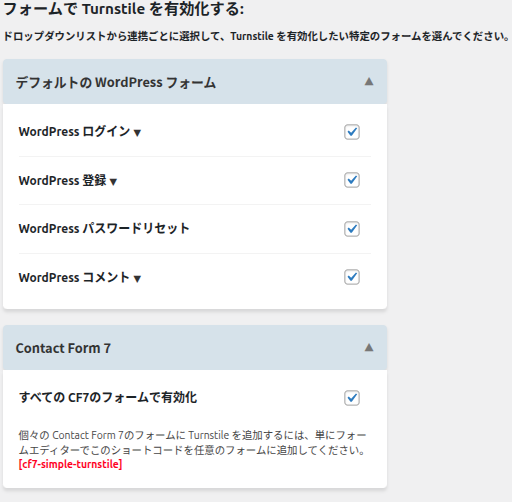
Task: Click the WordPress ログイン label
Action: (x=74, y=132)
